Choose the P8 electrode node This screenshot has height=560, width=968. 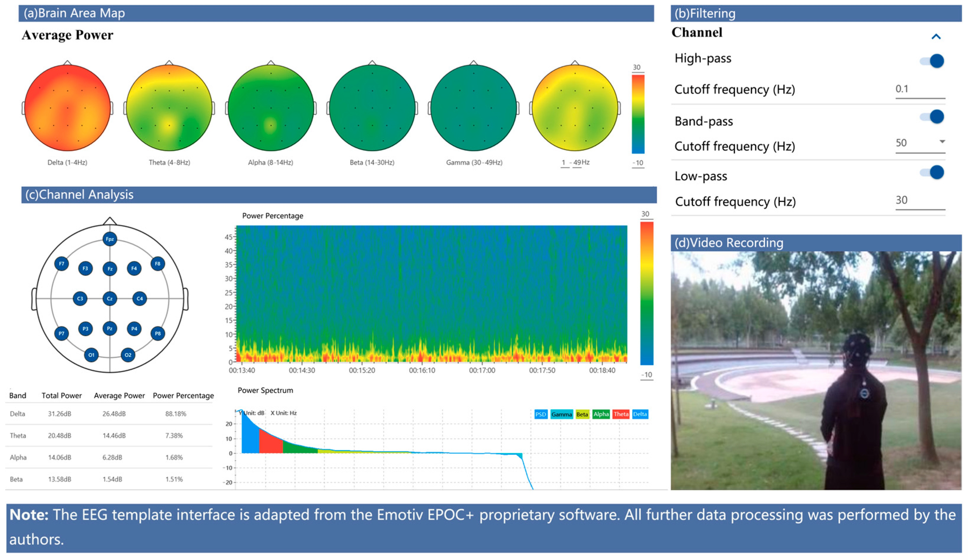(158, 334)
